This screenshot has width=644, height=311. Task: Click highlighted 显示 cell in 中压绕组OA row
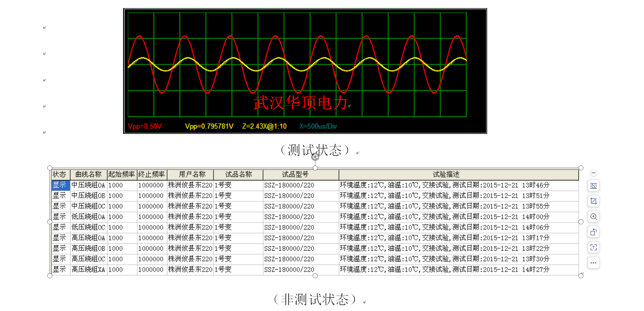(61, 185)
